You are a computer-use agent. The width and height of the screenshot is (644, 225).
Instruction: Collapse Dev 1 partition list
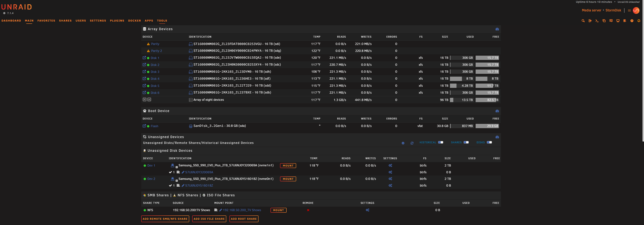point(176,167)
